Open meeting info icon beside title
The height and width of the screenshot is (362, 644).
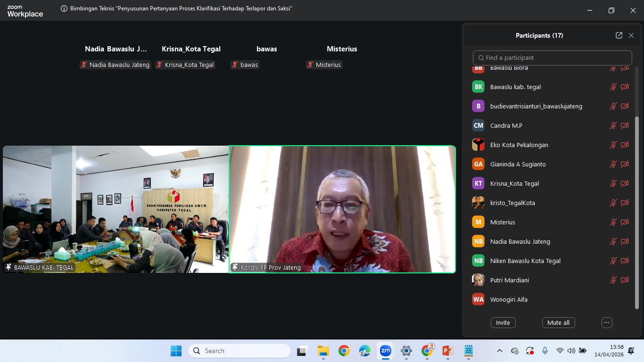(x=64, y=8)
